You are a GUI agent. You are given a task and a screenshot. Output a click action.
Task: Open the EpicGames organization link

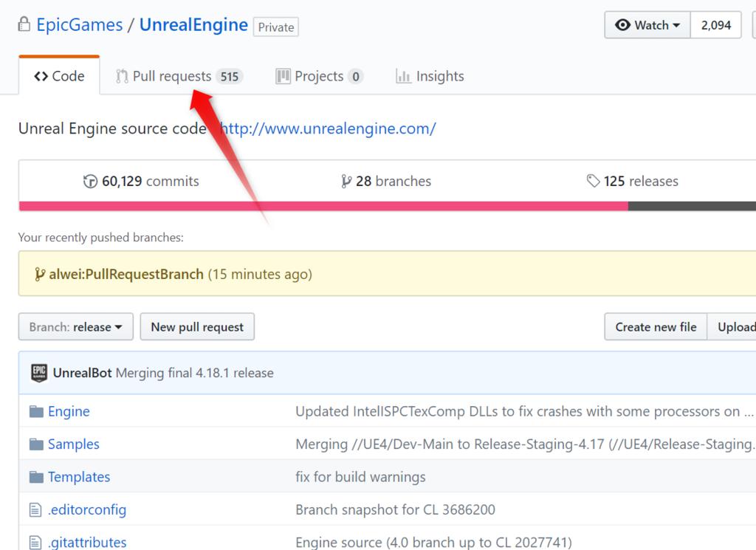pyautogui.click(x=80, y=24)
